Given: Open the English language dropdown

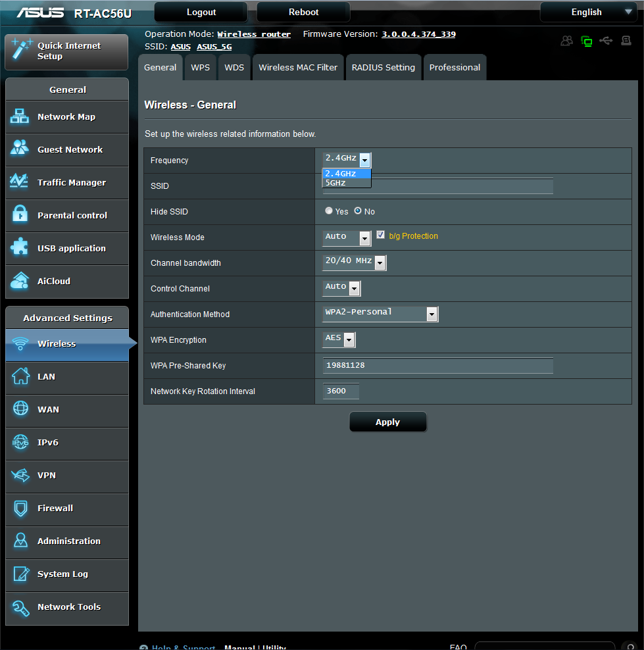Looking at the screenshot, I should [589, 12].
